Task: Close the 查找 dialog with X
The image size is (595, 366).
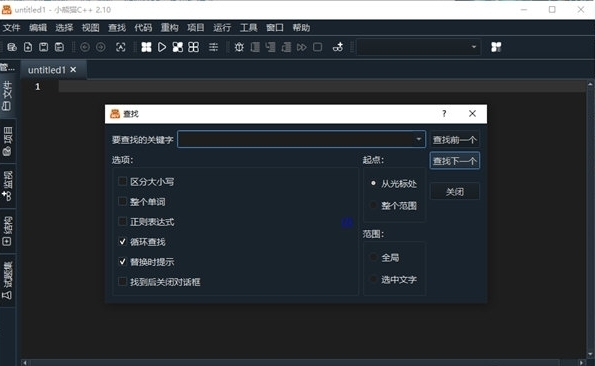Action: click(472, 113)
